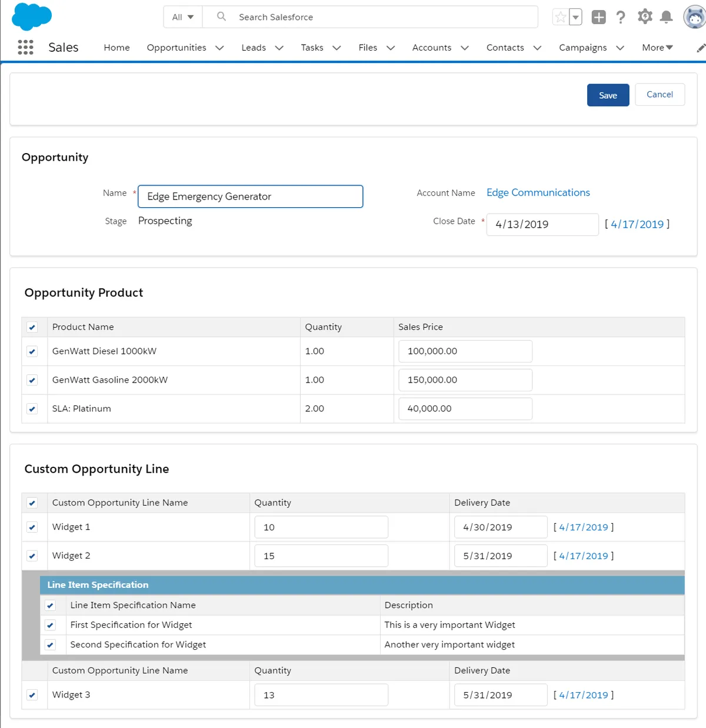Open the favorites list dropdown arrow

575,17
